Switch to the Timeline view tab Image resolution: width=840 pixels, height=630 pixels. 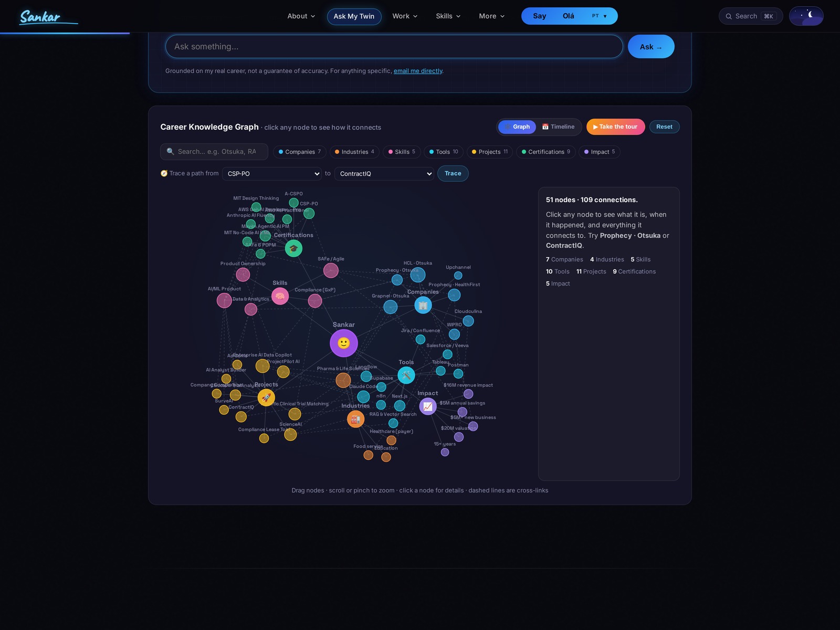tap(558, 127)
